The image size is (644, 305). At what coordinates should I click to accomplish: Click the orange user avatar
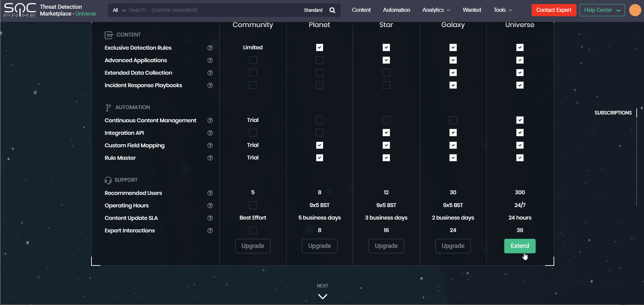[x=635, y=10]
